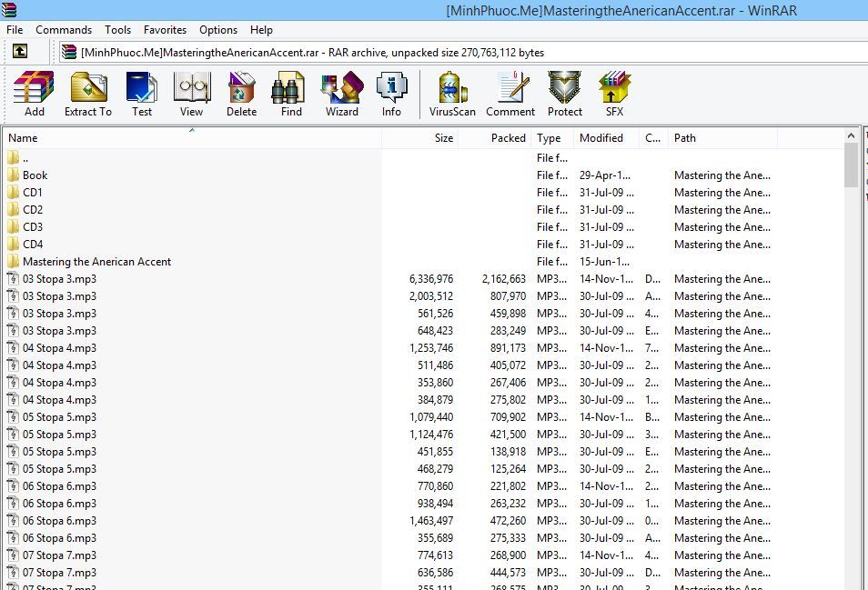Select "03 Stopa 3.mp3" sized 648,423
The height and width of the screenshot is (590, 868).
pyautogui.click(x=59, y=331)
